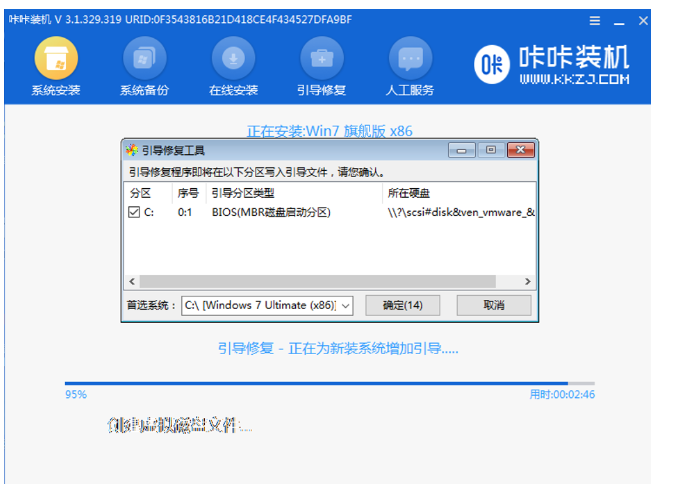Select the 在线安装 online install icon
The height and width of the screenshot is (499, 673).
233,58
